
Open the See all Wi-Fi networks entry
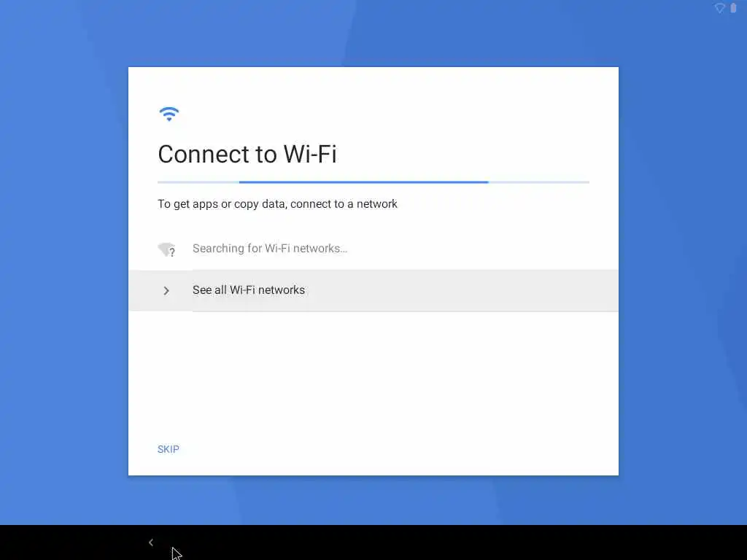point(373,290)
